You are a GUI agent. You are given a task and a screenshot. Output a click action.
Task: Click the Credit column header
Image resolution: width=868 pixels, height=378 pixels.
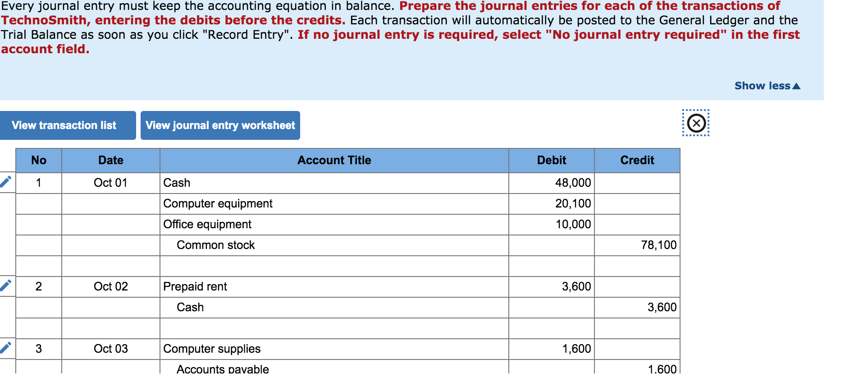point(637,160)
